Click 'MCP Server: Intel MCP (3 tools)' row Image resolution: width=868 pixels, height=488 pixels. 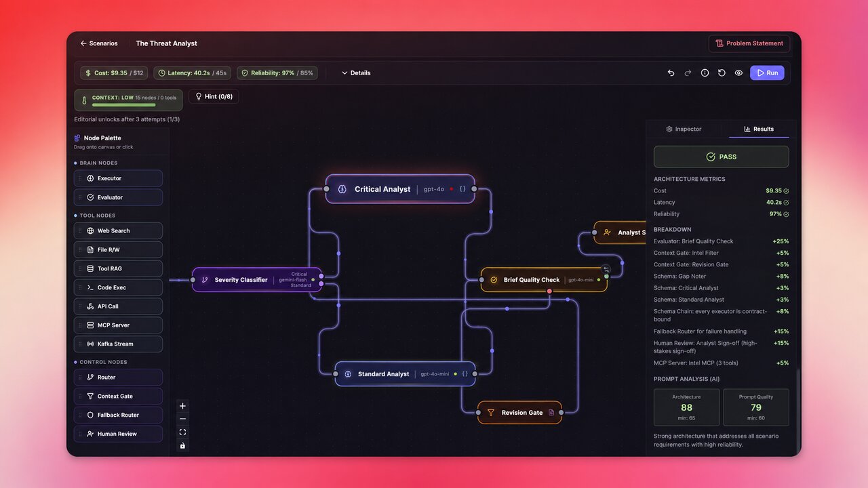point(721,363)
